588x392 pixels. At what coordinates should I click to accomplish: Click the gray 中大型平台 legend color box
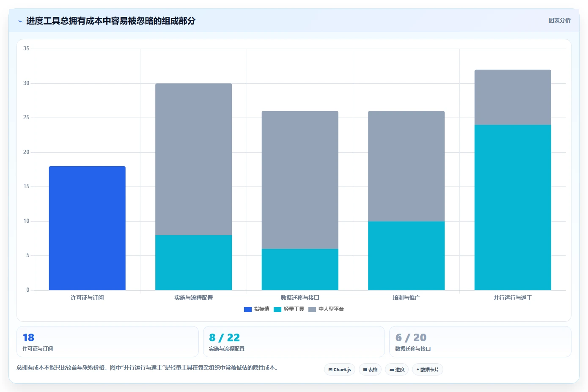(x=312, y=310)
